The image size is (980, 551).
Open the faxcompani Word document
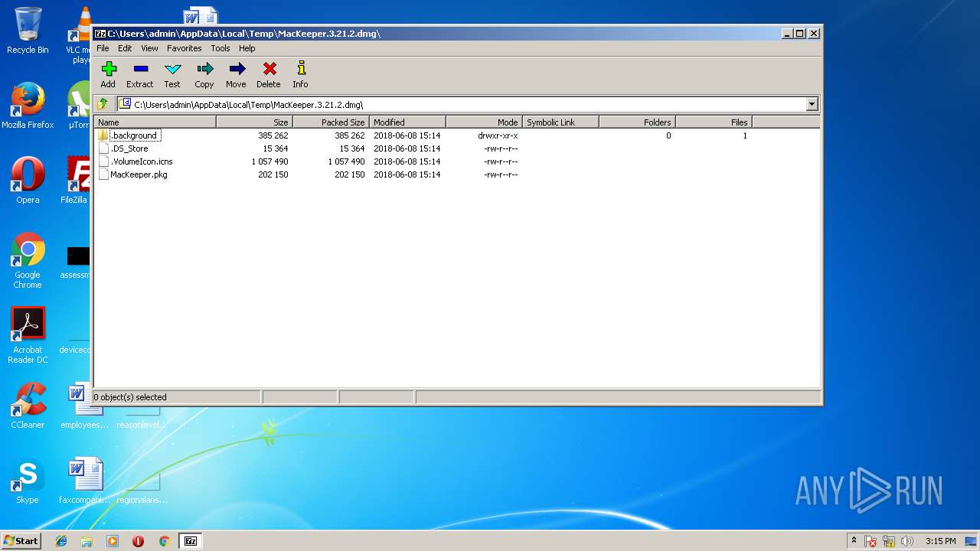pos(85,481)
